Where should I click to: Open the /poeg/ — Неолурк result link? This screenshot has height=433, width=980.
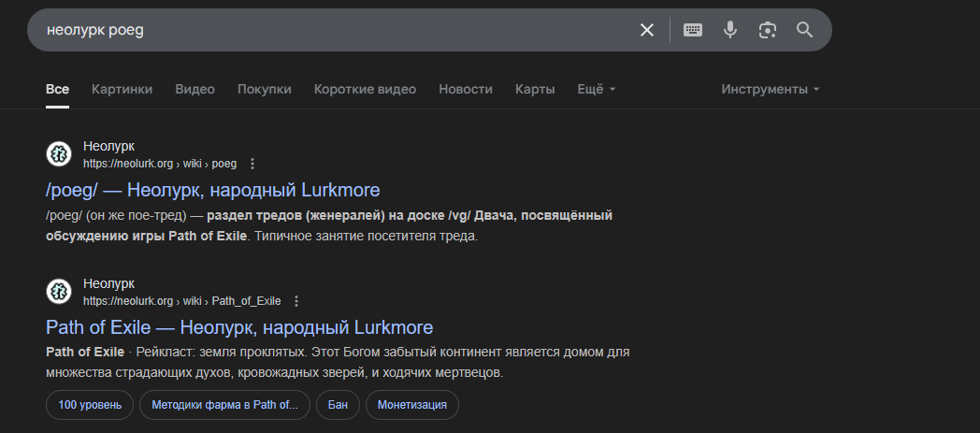pos(213,190)
